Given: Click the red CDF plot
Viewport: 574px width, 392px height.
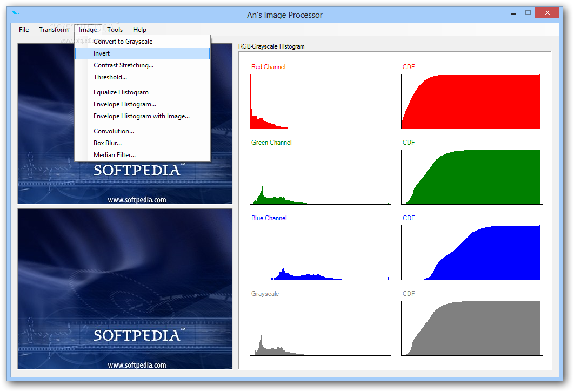Looking at the screenshot, I should click(471, 102).
